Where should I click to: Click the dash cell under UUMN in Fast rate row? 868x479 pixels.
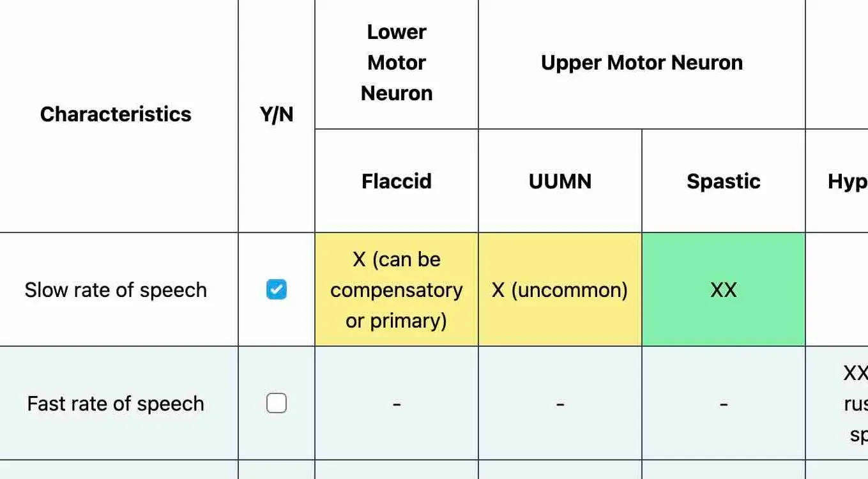(560, 404)
